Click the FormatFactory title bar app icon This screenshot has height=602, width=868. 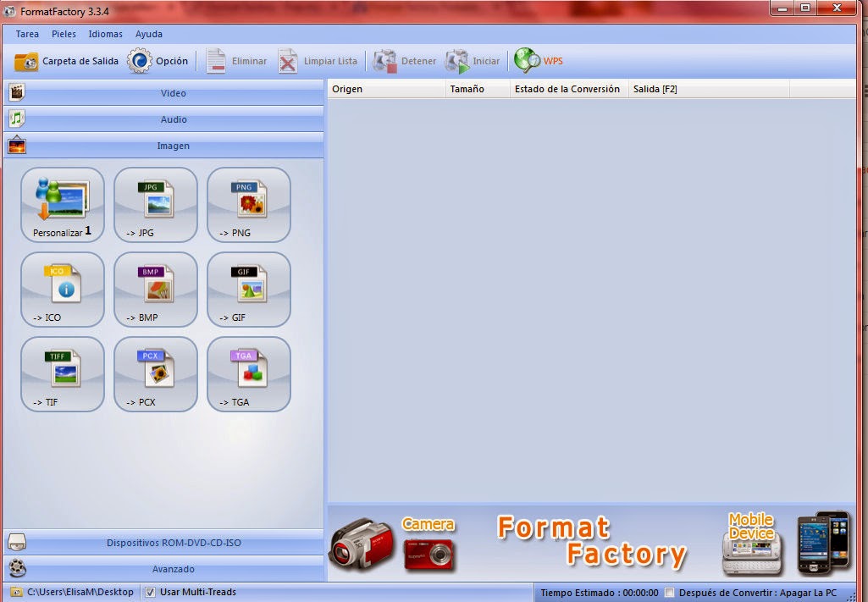pos(9,11)
